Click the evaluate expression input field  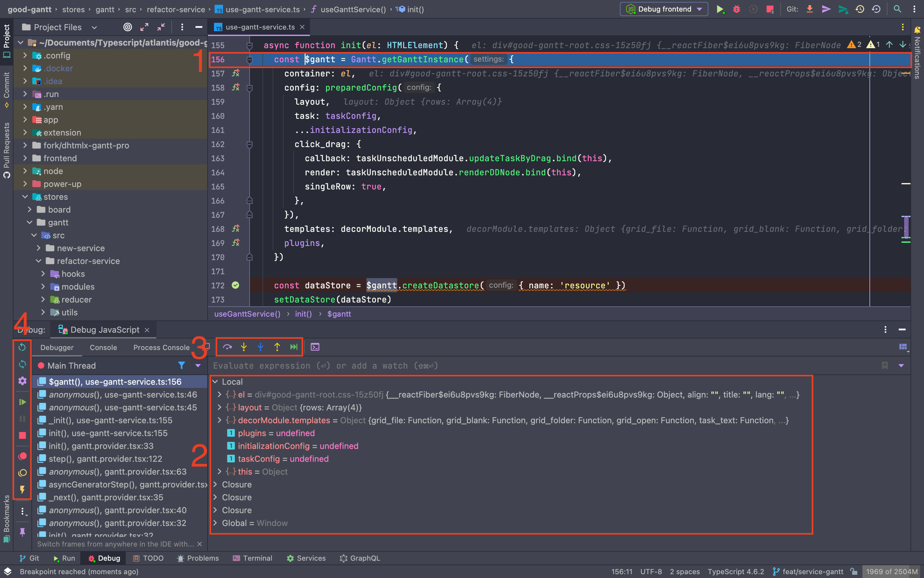point(542,366)
